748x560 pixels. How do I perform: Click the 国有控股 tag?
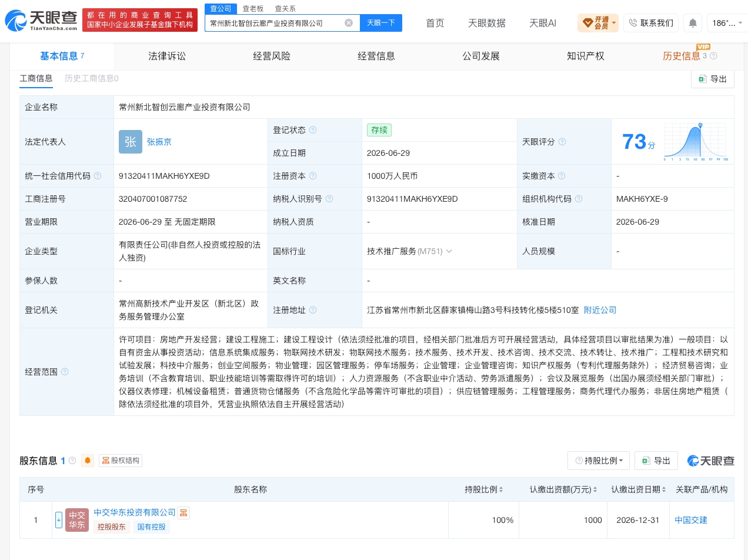(x=152, y=527)
